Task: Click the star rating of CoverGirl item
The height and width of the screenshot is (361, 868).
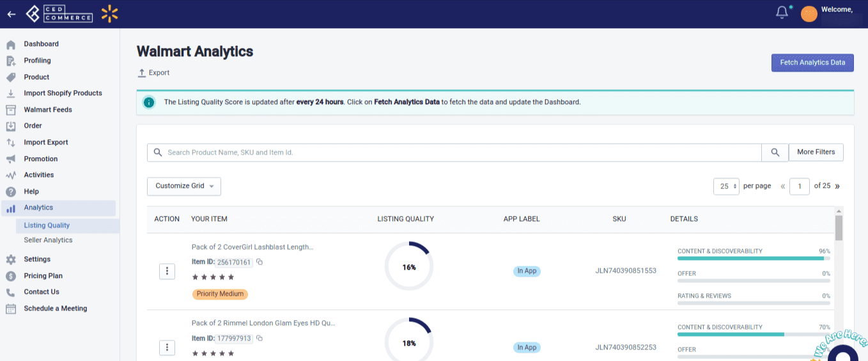Action: coord(213,277)
